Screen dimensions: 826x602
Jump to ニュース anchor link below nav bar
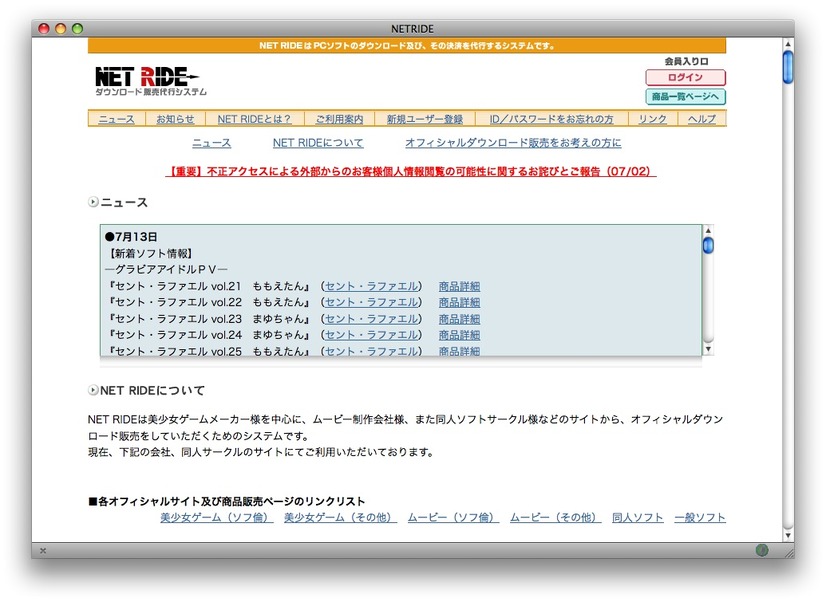click(211, 143)
